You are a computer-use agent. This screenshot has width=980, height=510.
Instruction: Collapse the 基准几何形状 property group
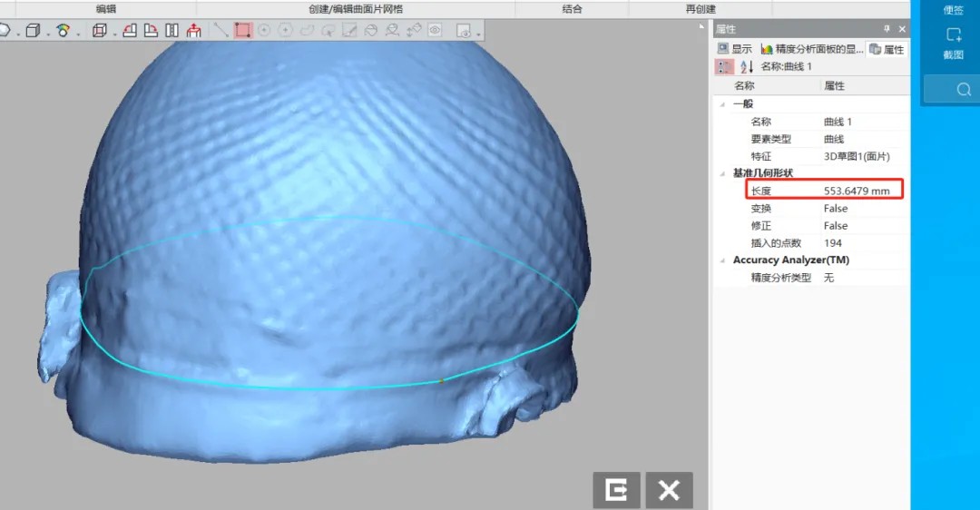pyautogui.click(x=723, y=173)
